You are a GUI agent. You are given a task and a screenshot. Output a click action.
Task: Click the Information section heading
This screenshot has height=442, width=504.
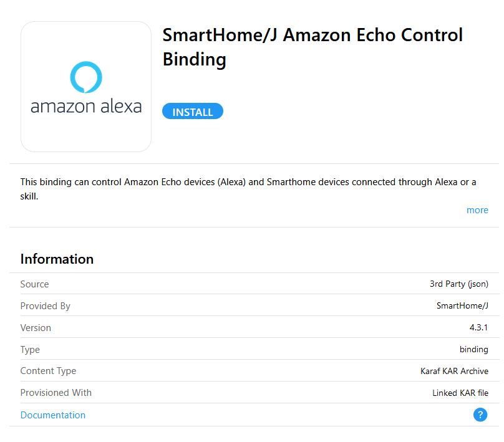coord(57,259)
